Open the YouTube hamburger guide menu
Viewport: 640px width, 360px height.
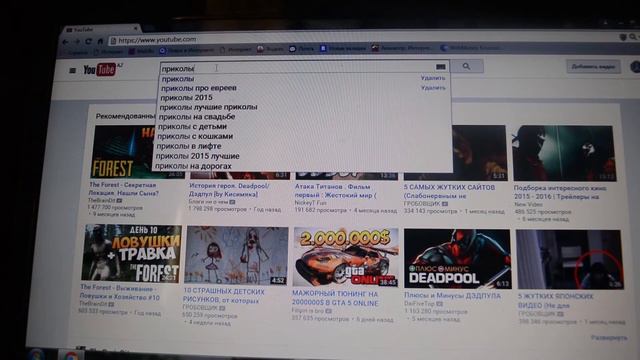point(73,71)
